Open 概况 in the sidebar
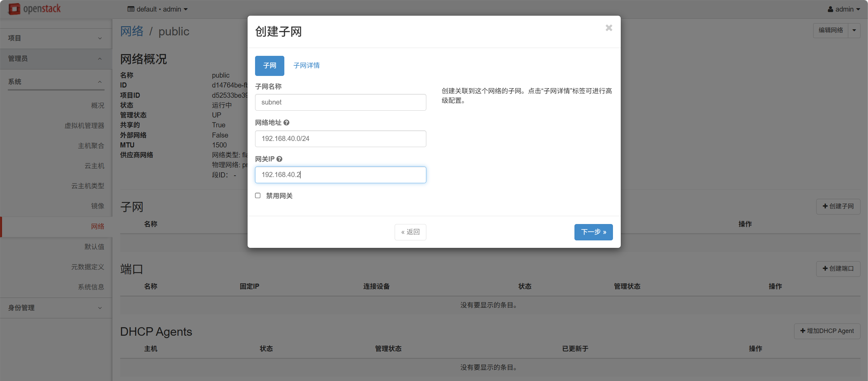This screenshot has height=381, width=868. [97, 106]
